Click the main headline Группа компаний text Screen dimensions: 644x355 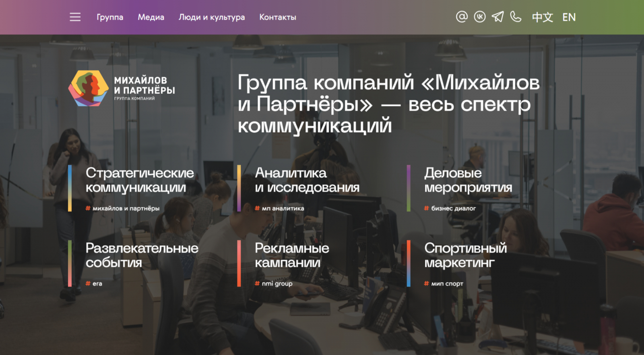[388, 104]
